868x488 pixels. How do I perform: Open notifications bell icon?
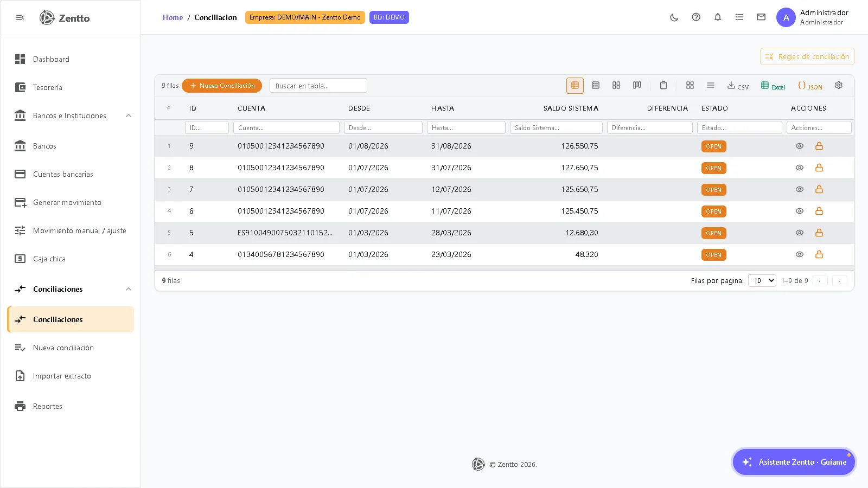tap(718, 17)
